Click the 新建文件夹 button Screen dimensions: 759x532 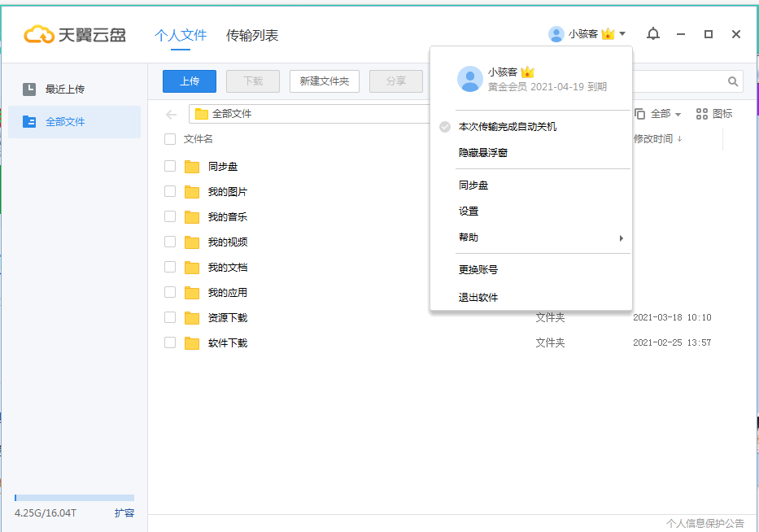tap(325, 81)
